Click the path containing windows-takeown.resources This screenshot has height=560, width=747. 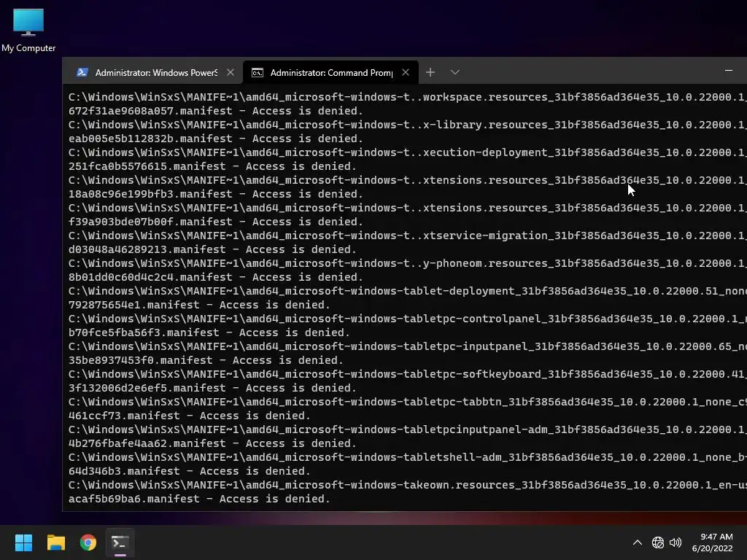pos(407,485)
